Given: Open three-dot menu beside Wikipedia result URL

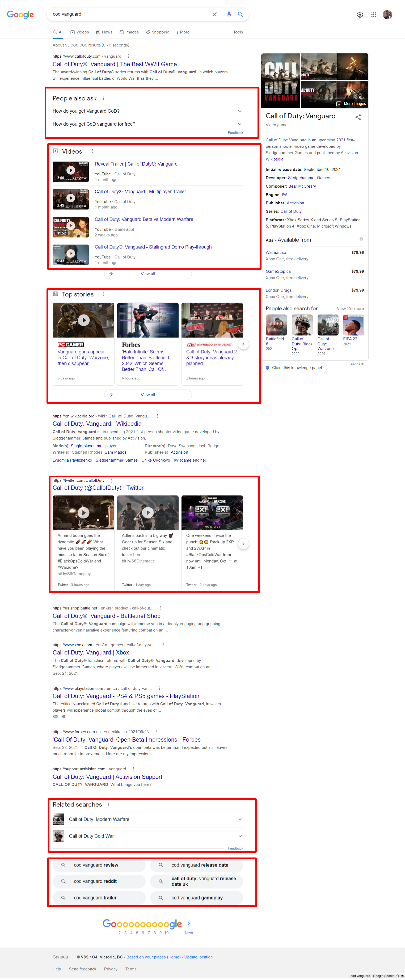Looking at the screenshot, I should [158, 416].
